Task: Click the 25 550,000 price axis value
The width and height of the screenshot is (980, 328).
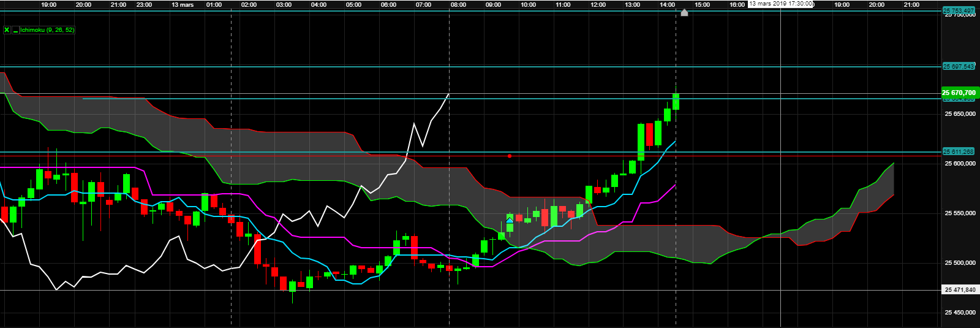Action: [960, 213]
